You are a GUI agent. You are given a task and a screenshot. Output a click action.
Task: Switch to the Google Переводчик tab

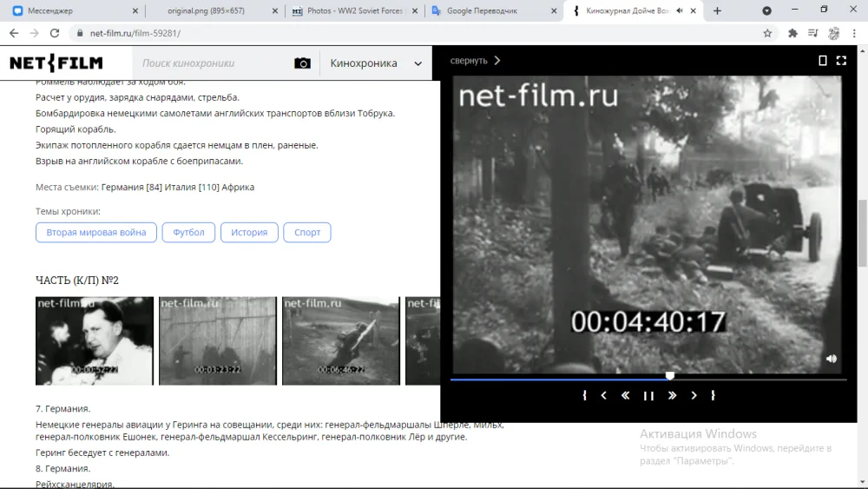click(494, 10)
